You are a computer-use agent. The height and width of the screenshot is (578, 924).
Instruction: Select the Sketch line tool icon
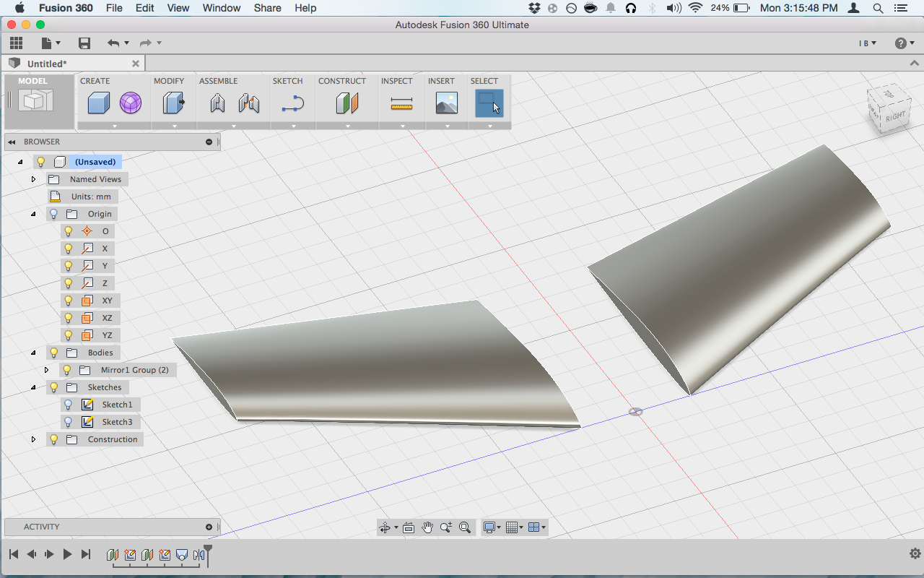tap(293, 103)
